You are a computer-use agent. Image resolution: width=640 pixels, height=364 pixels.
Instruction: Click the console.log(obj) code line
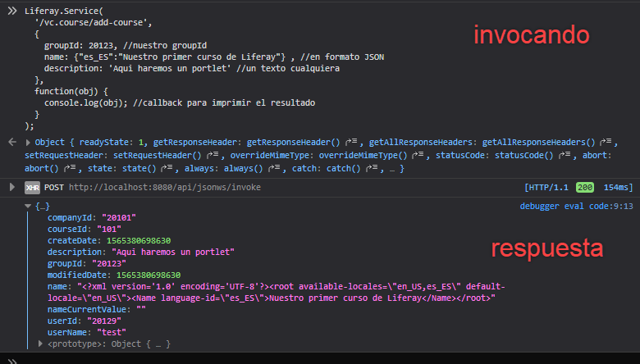pos(180,102)
